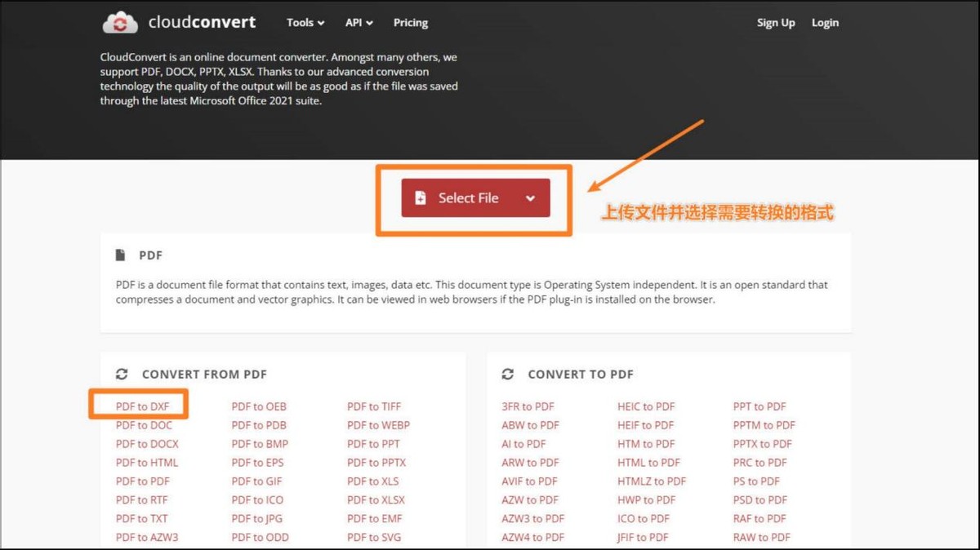
Task: Expand the Tools menu chevron
Action: pyautogui.click(x=321, y=23)
